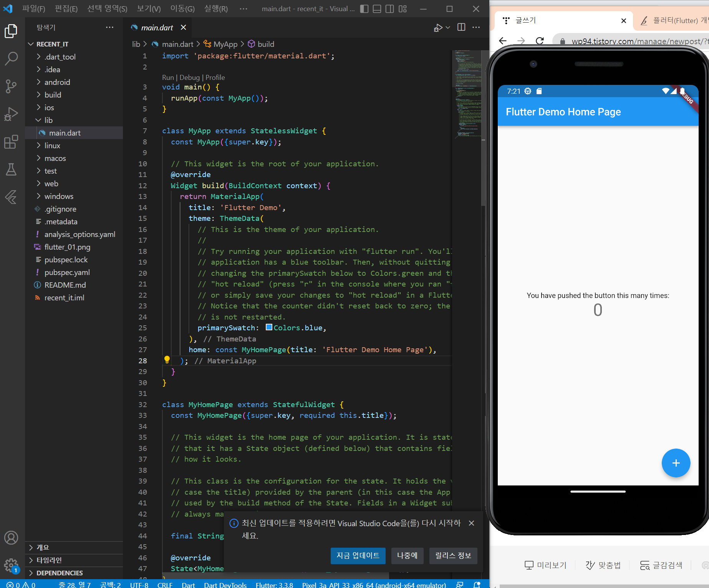This screenshot has width=709, height=588.
Task: Open Source Control view
Action: [11, 86]
